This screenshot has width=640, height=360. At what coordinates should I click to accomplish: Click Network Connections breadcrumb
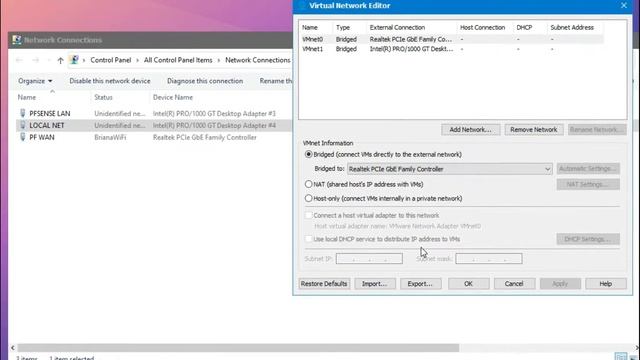tap(258, 60)
